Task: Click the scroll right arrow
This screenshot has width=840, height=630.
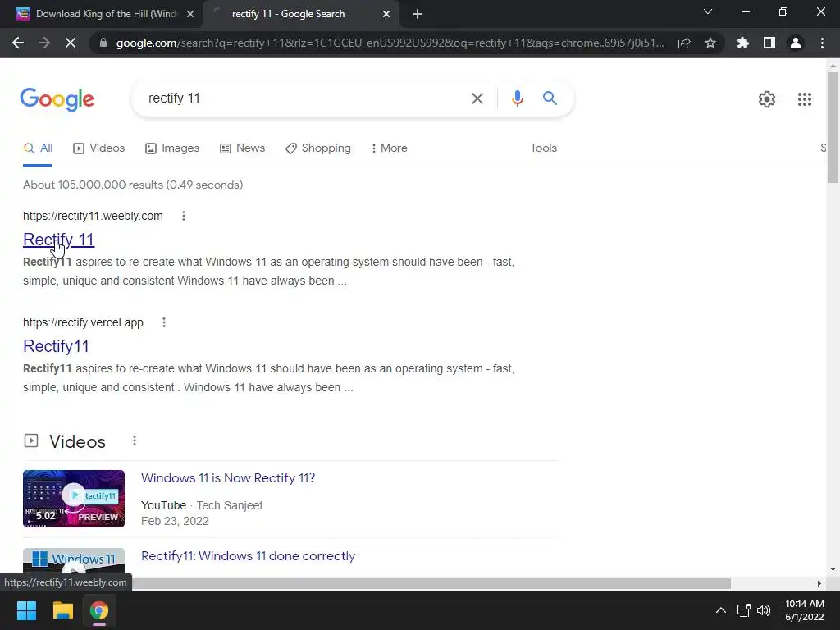Action: tap(819, 583)
